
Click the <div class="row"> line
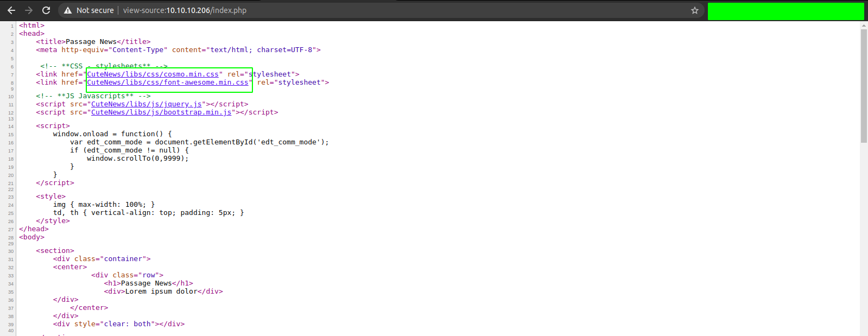pyautogui.click(x=127, y=275)
